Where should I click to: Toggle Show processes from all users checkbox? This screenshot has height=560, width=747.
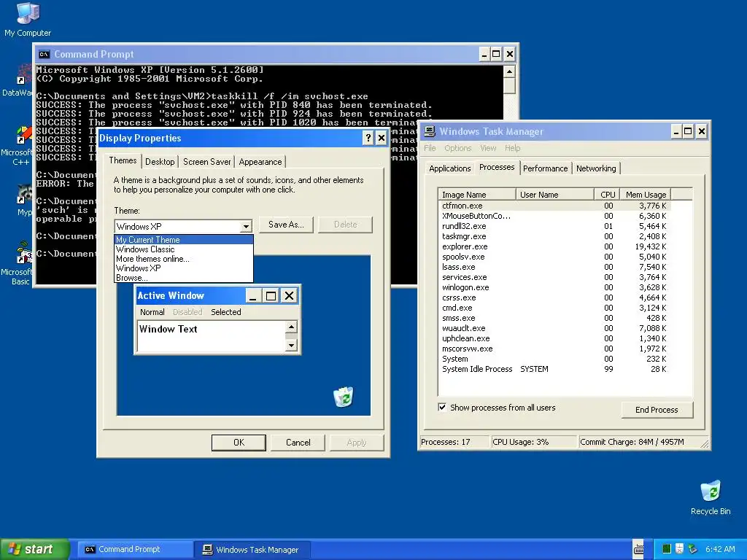(x=442, y=407)
